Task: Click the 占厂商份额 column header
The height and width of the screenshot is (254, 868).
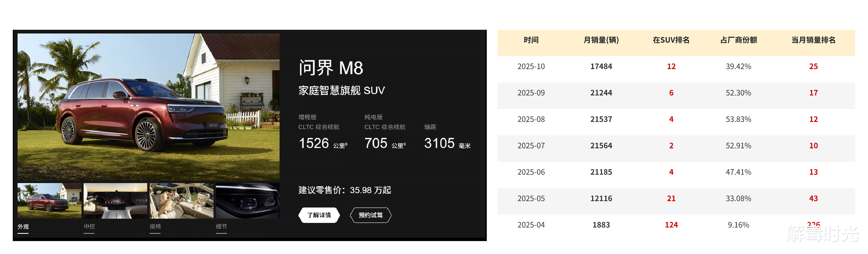Action: point(739,40)
